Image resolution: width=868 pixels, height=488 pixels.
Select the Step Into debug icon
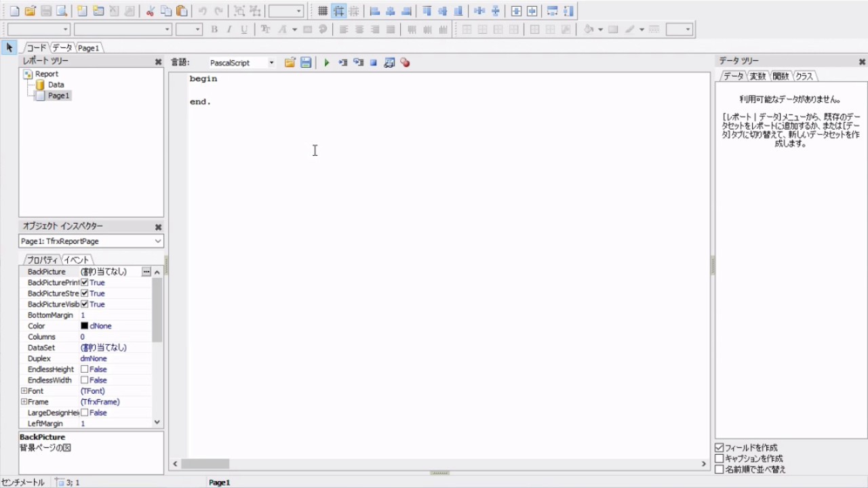point(343,62)
